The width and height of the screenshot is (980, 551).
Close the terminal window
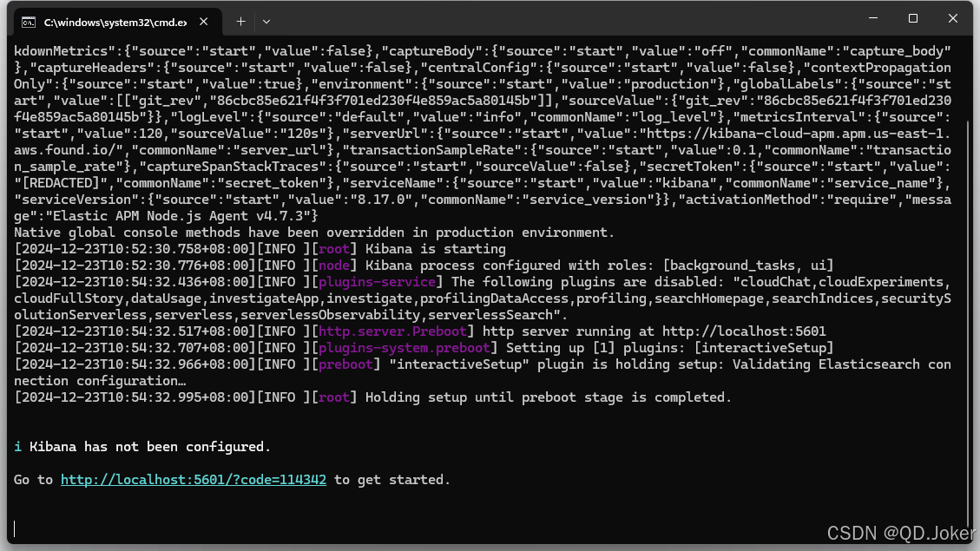coord(952,18)
